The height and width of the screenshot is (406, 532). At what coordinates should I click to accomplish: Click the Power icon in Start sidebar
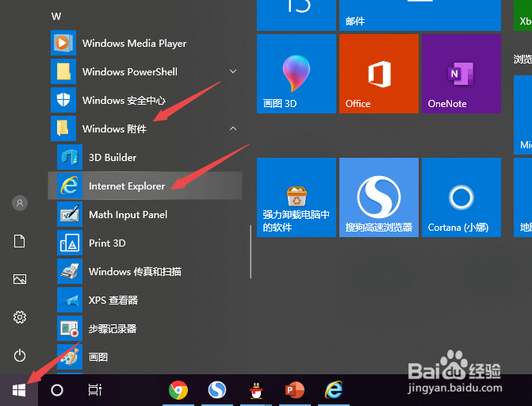click(x=20, y=355)
